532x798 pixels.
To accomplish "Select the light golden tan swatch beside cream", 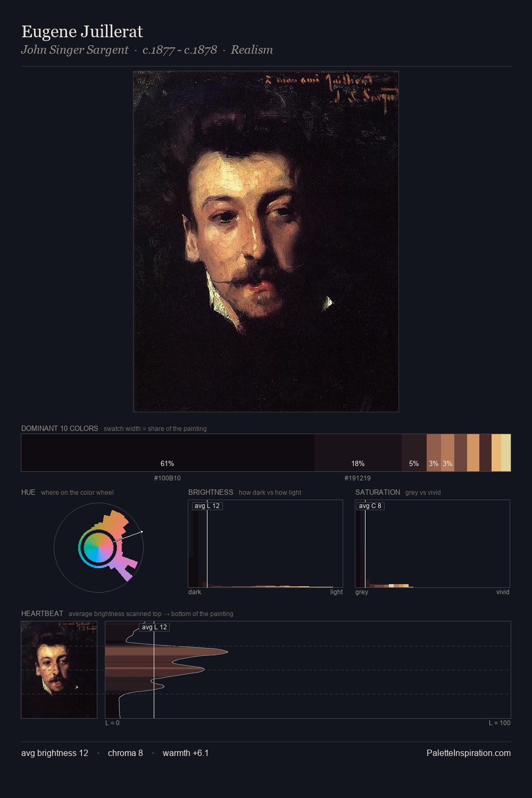I will click(x=496, y=453).
